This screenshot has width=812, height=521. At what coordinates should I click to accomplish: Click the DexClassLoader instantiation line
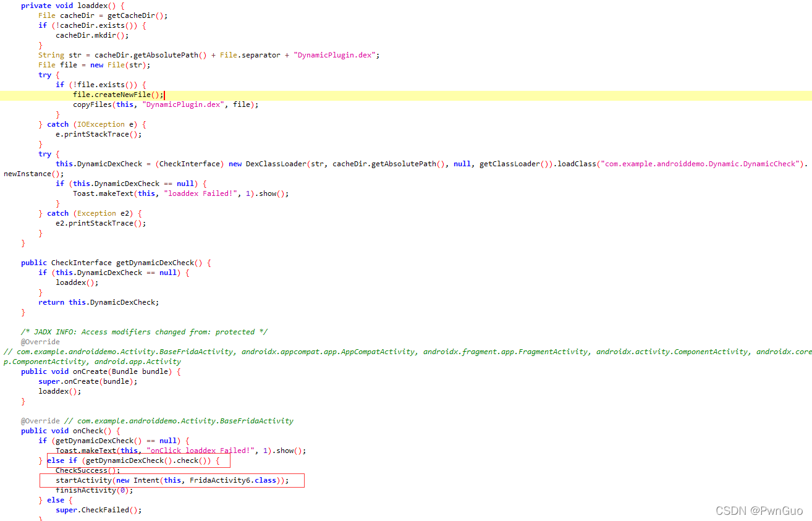tap(431, 164)
